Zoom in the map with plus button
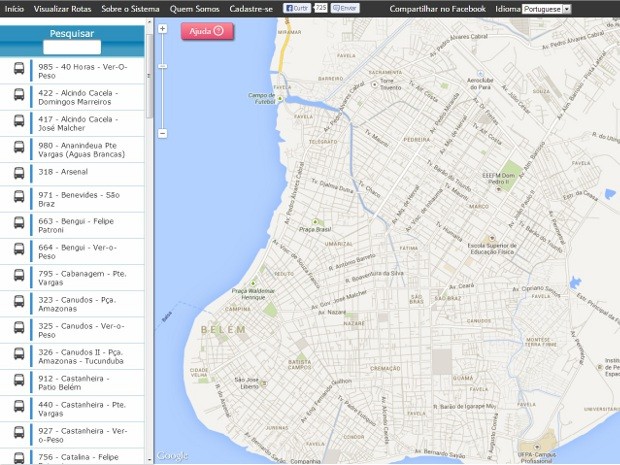The width and height of the screenshot is (620, 465). pos(163,29)
